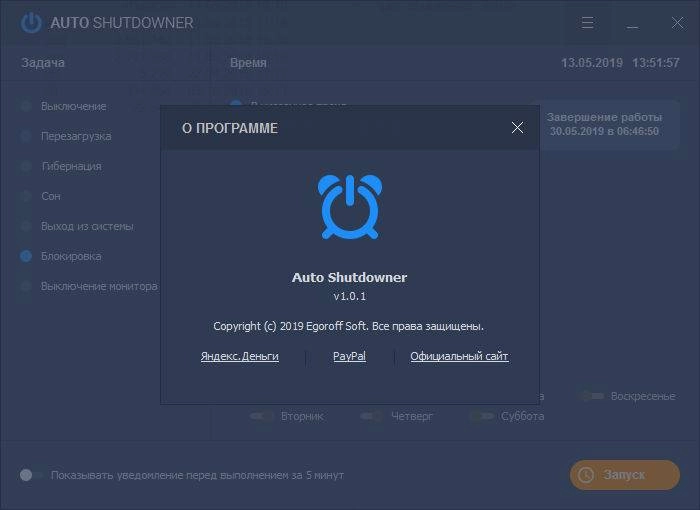This screenshot has width=700, height=510.
Task: Visit the Официальный сайт link
Action: 459,356
